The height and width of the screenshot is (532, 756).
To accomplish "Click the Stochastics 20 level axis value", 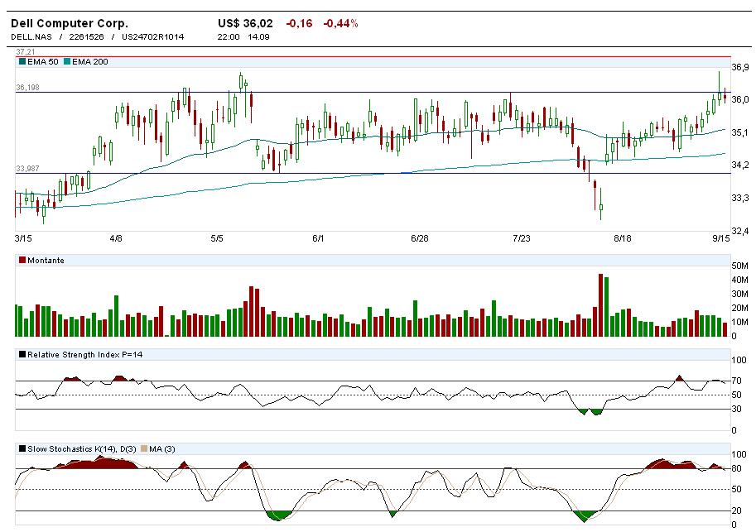I will click(736, 510).
